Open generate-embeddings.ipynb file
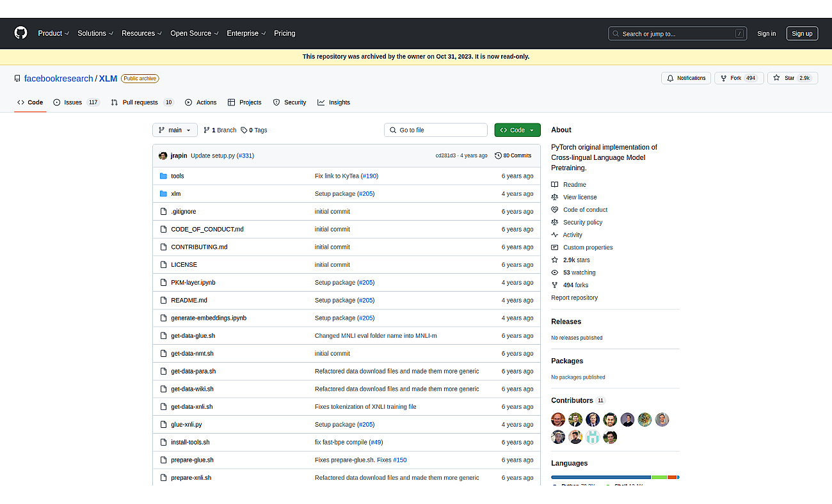 point(209,318)
